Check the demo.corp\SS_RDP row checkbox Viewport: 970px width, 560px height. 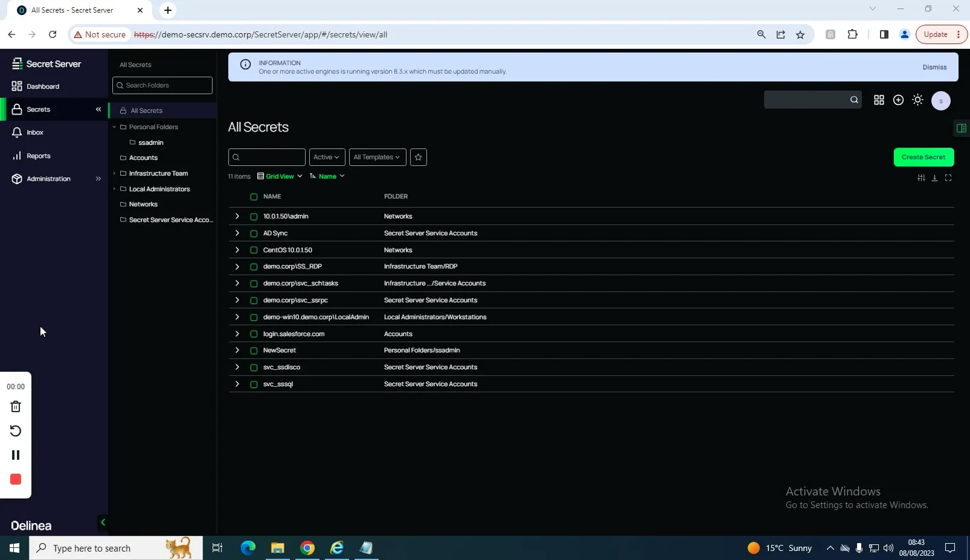click(x=254, y=266)
